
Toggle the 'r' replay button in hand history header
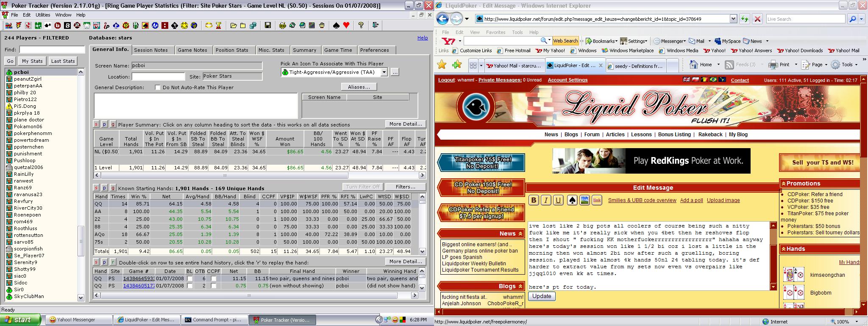tap(113, 262)
